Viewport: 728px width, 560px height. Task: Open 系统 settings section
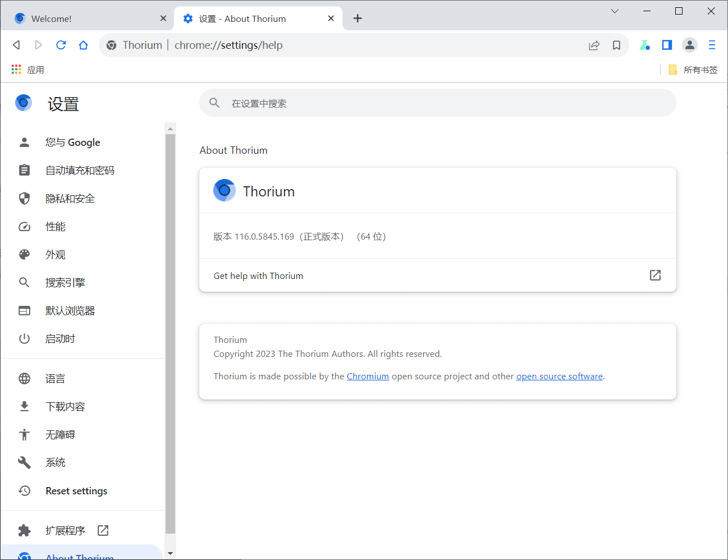[82, 463]
